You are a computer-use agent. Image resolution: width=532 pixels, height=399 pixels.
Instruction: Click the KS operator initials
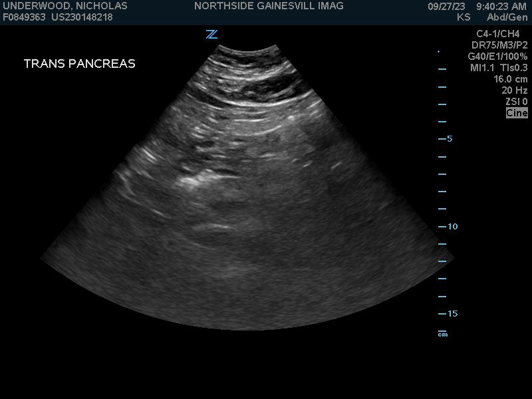coord(464,17)
